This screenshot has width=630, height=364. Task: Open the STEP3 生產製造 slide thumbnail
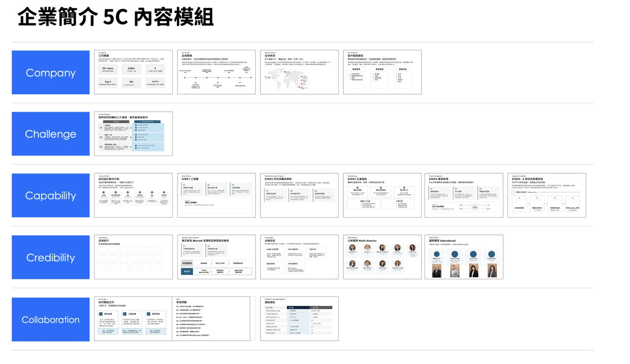tap(382, 195)
